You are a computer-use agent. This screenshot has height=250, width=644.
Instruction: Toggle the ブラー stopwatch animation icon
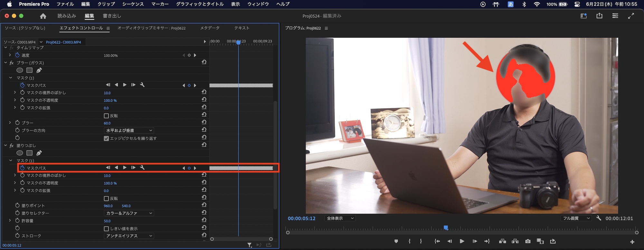17,123
